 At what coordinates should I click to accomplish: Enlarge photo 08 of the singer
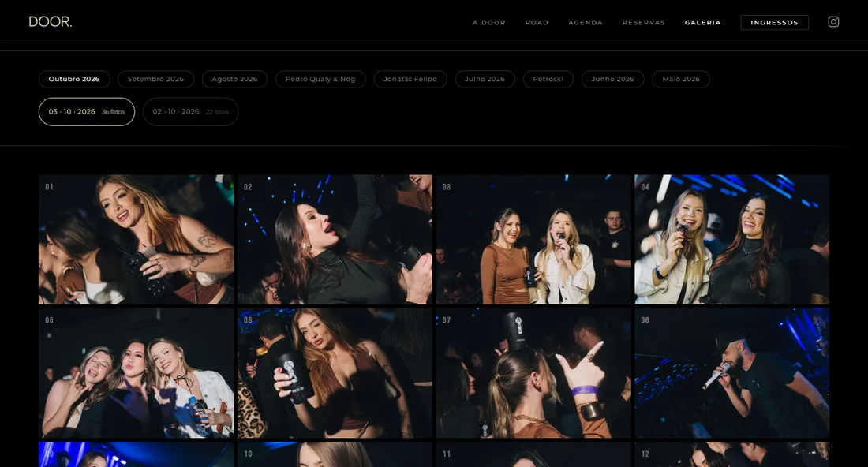731,373
